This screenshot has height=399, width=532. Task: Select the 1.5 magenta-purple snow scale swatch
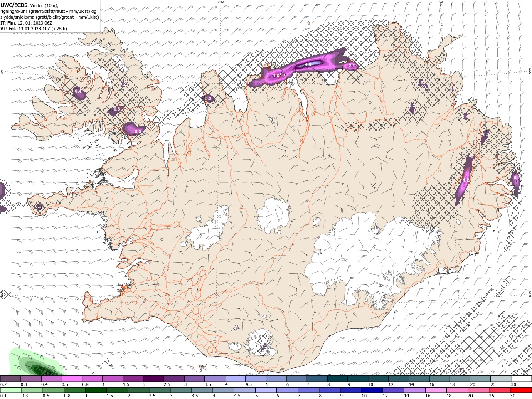click(x=133, y=378)
